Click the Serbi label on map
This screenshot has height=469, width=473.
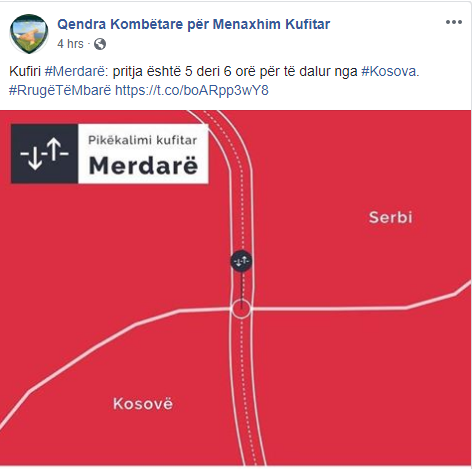(391, 217)
